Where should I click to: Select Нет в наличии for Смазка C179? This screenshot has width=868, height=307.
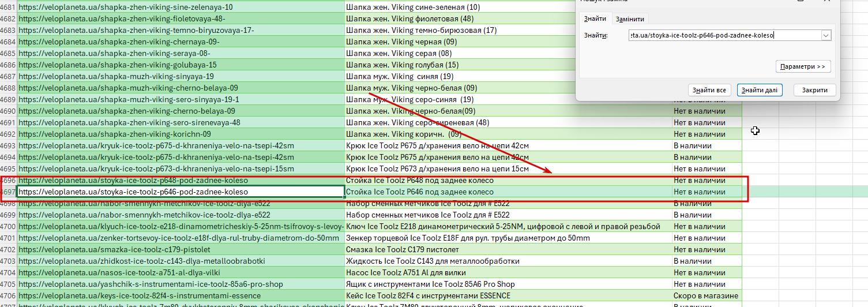tap(707, 249)
